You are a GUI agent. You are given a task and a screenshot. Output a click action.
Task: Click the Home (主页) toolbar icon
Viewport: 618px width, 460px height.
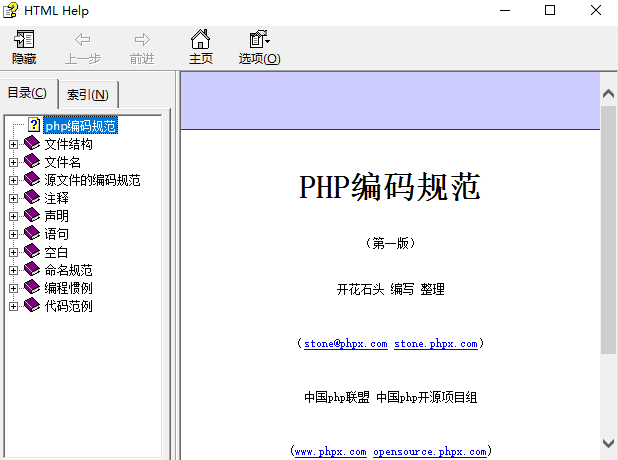(201, 40)
